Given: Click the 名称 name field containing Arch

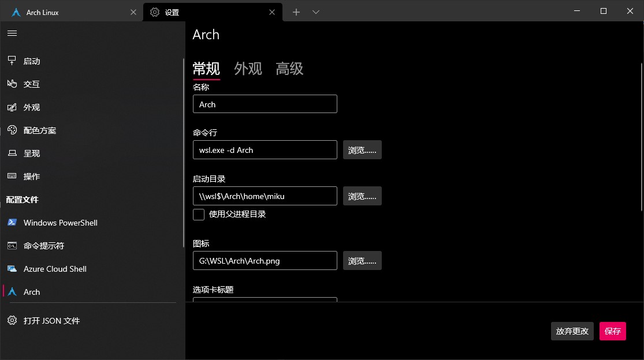Looking at the screenshot, I should pos(265,104).
